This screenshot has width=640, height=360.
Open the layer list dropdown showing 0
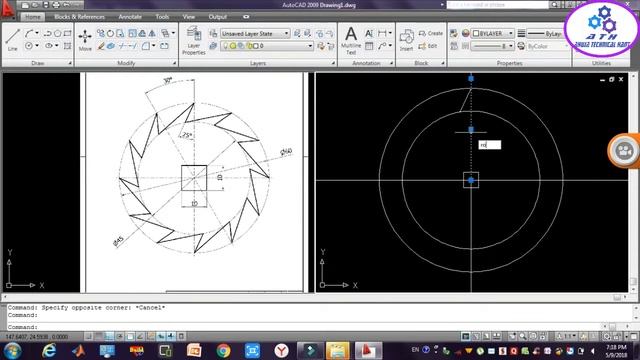[x=267, y=46]
